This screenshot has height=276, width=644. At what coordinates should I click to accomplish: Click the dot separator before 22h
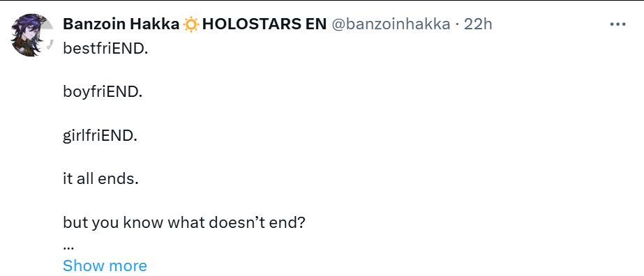pos(457,25)
